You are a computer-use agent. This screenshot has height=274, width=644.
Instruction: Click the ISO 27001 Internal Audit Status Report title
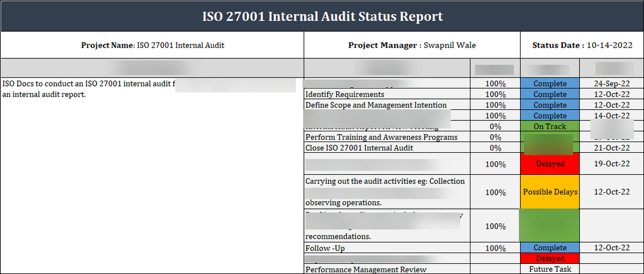point(323,17)
